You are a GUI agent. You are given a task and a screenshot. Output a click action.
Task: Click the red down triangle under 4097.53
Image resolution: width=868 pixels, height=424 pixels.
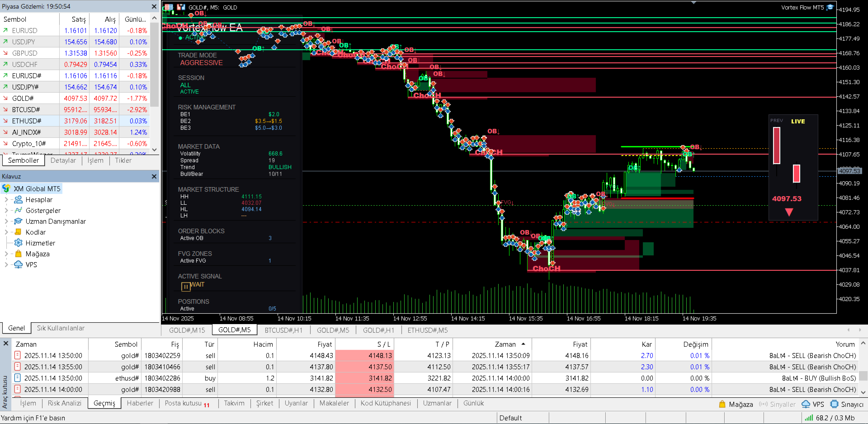click(789, 212)
